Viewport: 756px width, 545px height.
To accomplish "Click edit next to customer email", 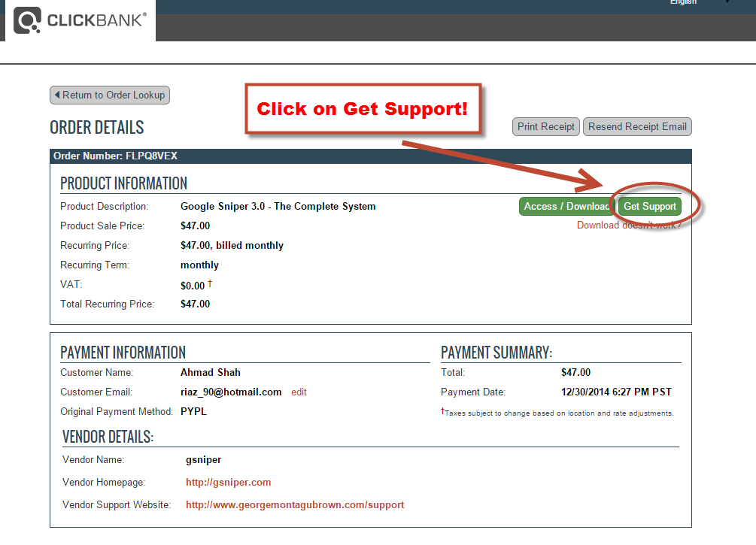I will [299, 392].
